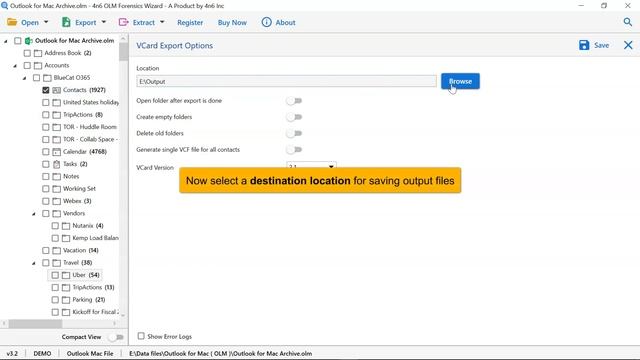Open the Export menu dropdown arrow

pos(104,22)
